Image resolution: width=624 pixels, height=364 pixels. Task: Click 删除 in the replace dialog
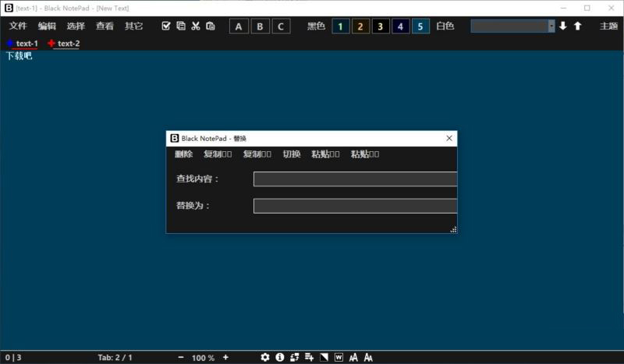coord(183,154)
